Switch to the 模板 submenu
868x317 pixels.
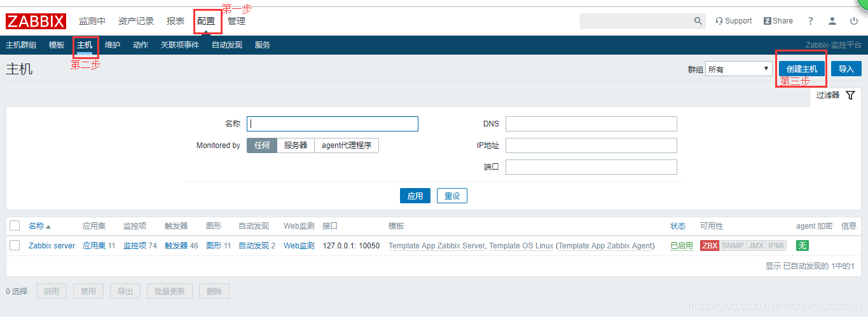click(x=57, y=45)
